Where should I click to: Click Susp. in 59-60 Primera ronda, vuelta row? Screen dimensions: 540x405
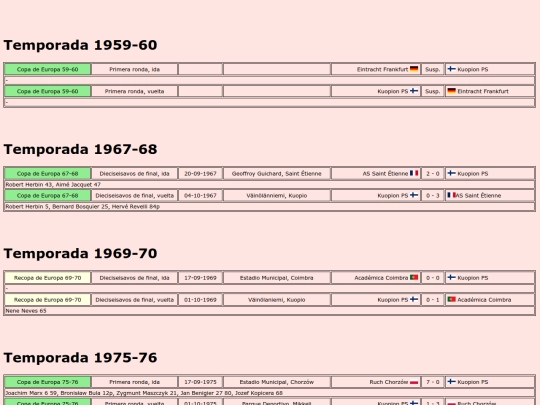point(433,91)
